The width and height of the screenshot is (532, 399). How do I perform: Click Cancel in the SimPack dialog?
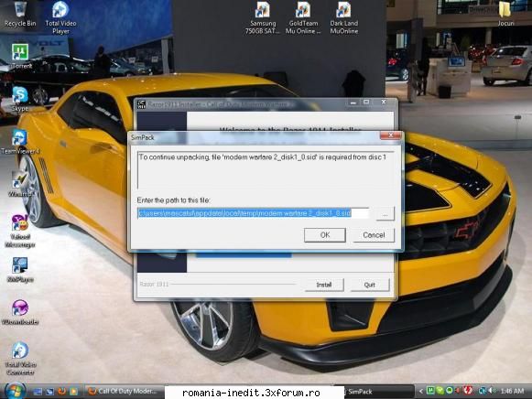374,235
